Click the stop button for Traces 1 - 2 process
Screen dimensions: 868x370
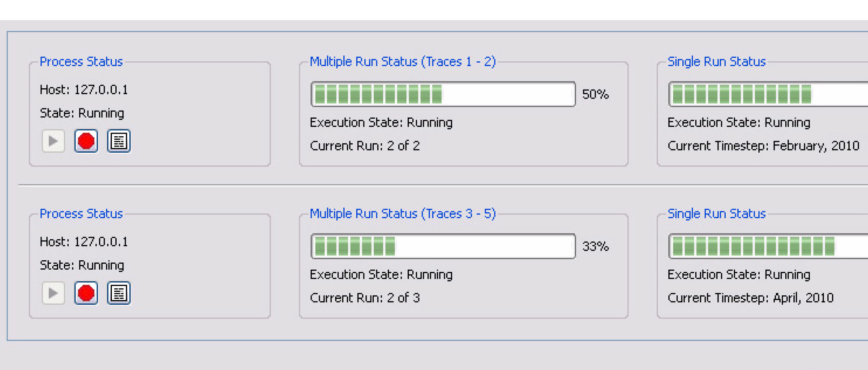[x=86, y=141]
